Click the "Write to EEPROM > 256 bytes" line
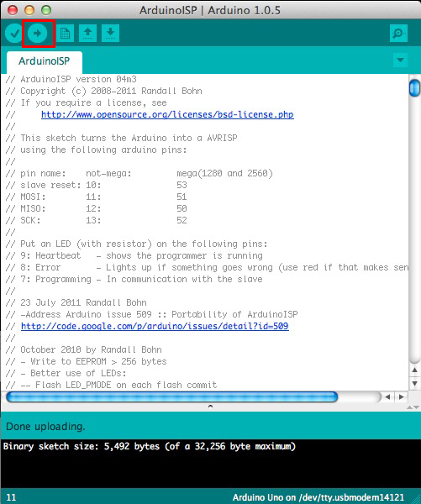Screen dimensions: 421x504 pyautogui.click(x=87, y=361)
